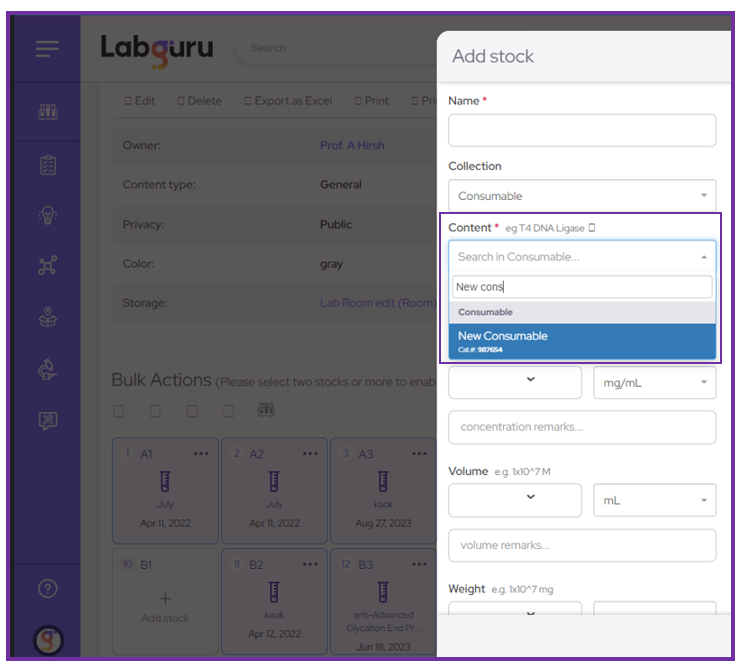Open the help question mark icon

47,589
